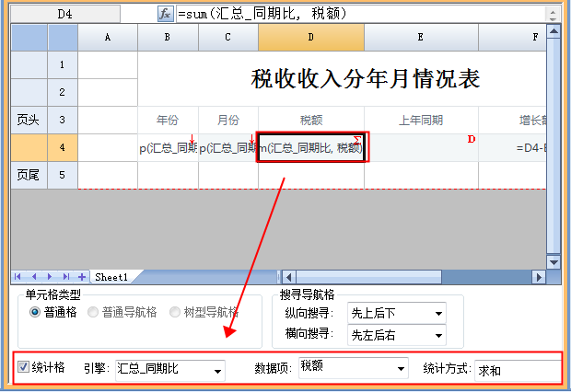Toggle the 统计格 checkbox

coord(23,369)
